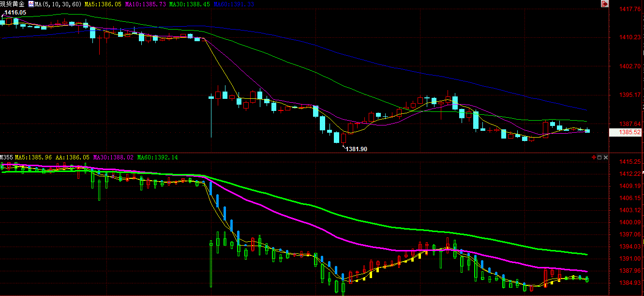
Task: Click the 1415.25 lower axis label
Action: coord(630,162)
